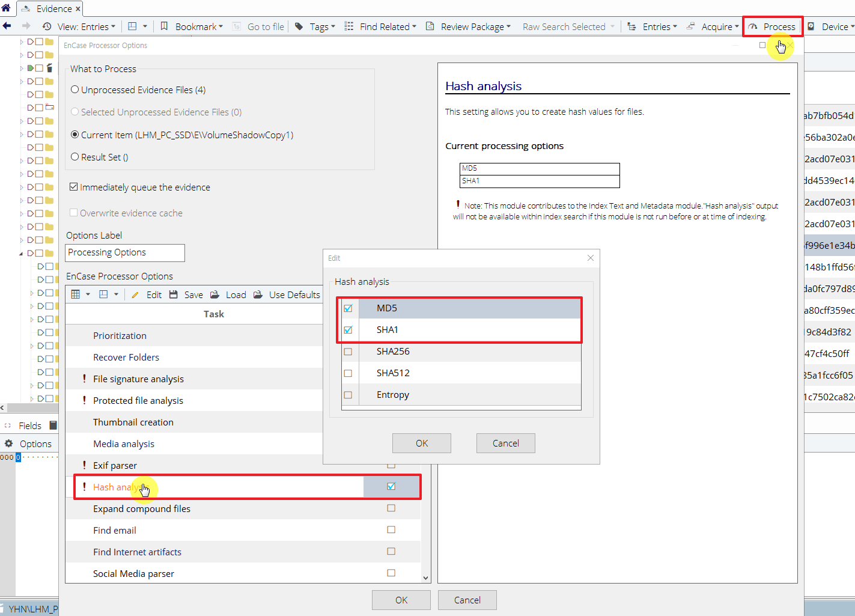855x616 pixels.
Task: Click OK in EnCase Processor Options
Action: (401, 600)
